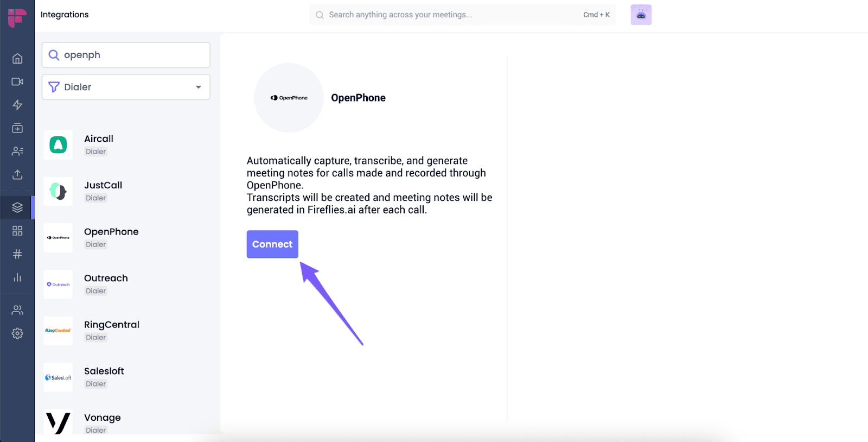Select the lightning bolt sidebar icon
868x442 pixels.
(x=17, y=105)
